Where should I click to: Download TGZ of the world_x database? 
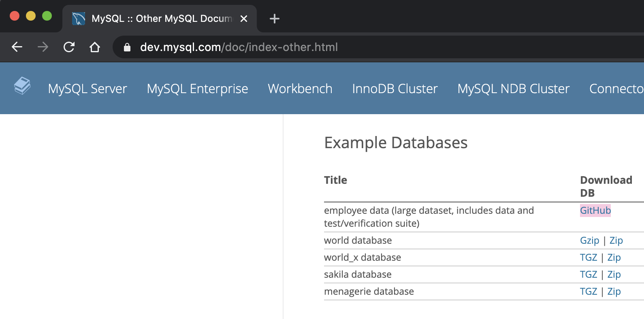point(589,257)
